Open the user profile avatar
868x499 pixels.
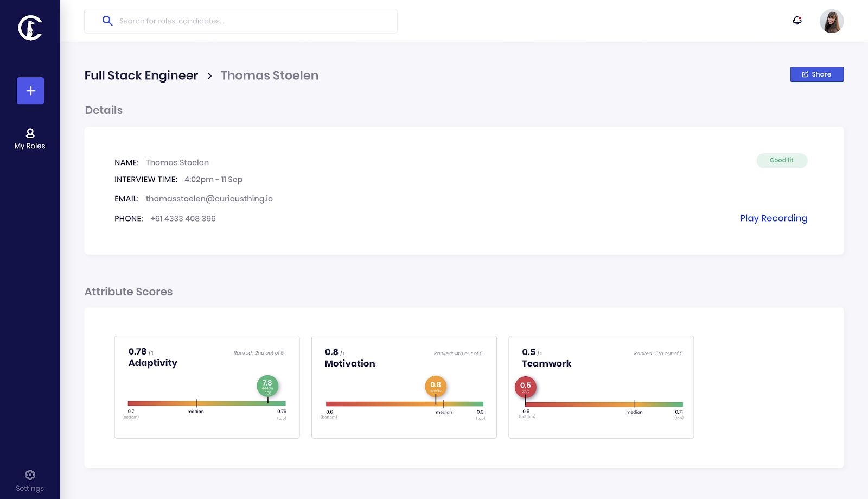[x=832, y=21]
